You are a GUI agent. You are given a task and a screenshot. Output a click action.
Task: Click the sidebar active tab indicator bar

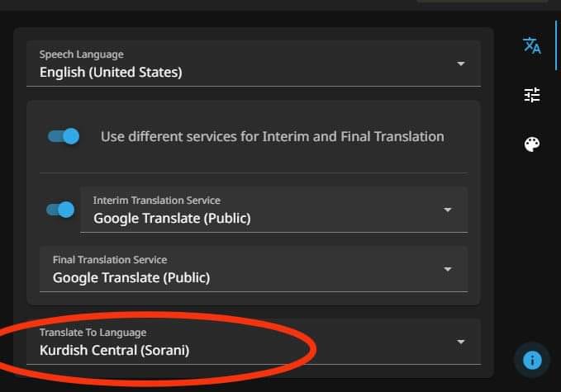pos(556,45)
